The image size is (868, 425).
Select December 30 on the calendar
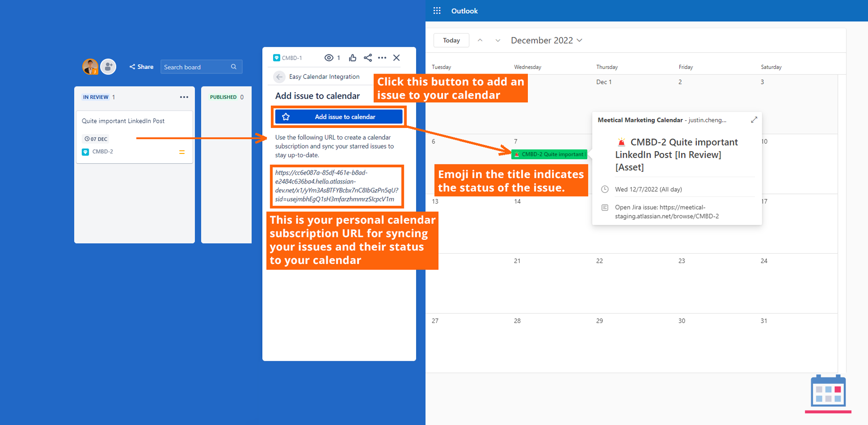pos(682,321)
